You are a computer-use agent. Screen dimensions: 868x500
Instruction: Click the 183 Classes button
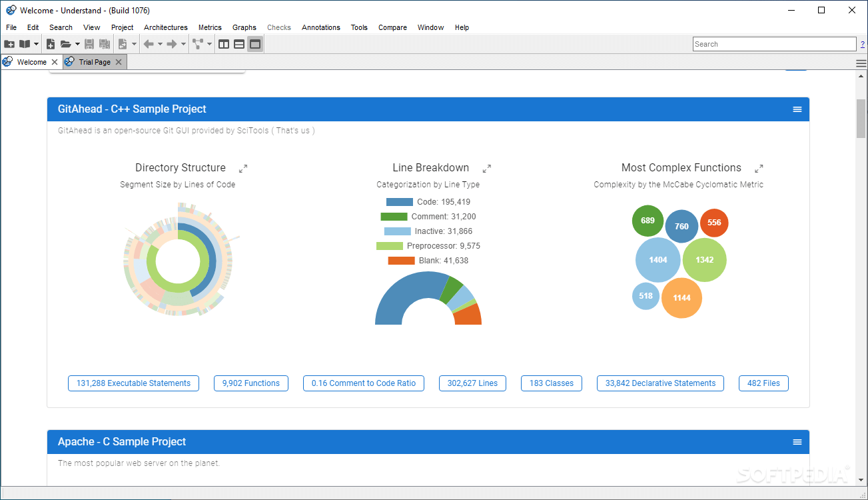552,383
